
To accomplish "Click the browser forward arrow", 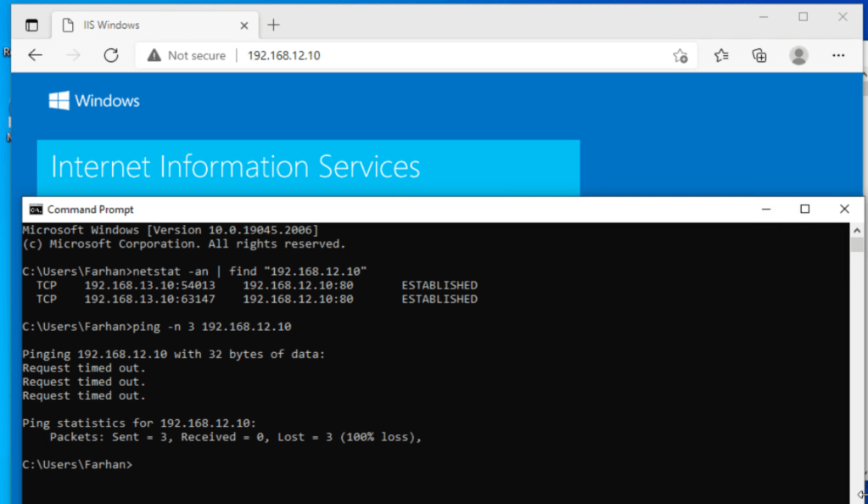I will (x=73, y=55).
